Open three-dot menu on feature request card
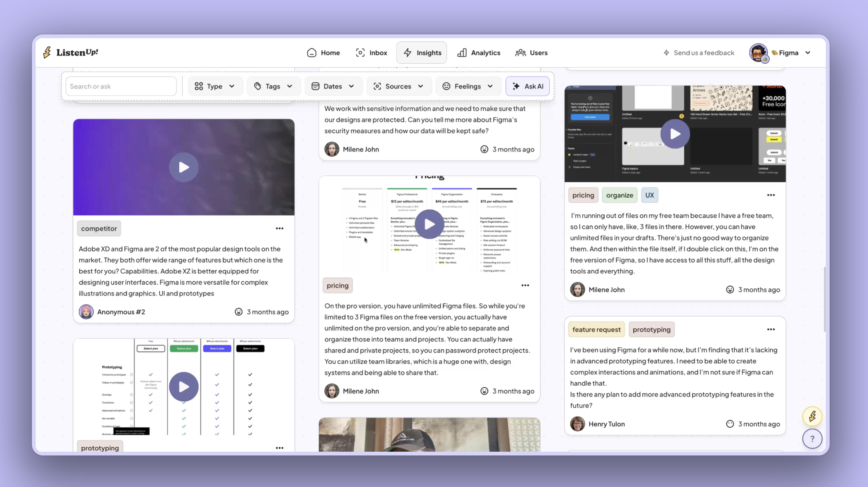This screenshot has height=487, width=868. (771, 329)
